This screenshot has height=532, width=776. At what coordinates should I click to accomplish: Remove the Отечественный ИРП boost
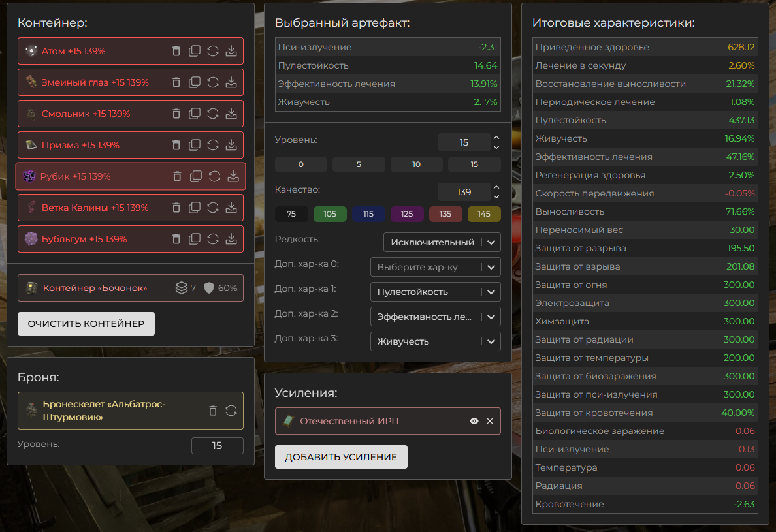click(x=490, y=421)
